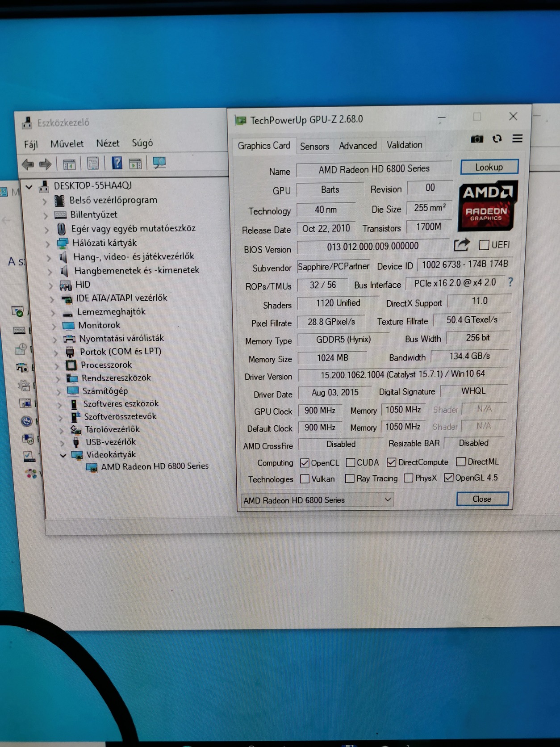Click the GPU-Z screenshot camera icon
The width and height of the screenshot is (560, 747).
(477, 139)
